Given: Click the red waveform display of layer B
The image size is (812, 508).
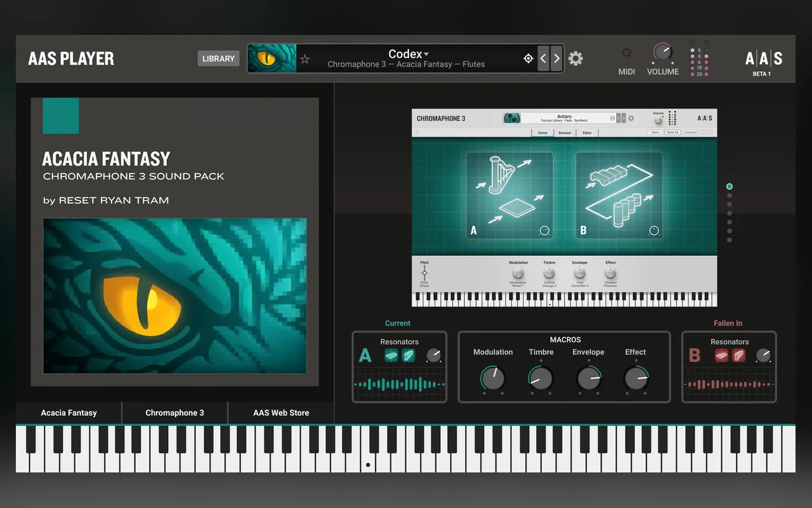Looking at the screenshot, I should click(x=729, y=384).
